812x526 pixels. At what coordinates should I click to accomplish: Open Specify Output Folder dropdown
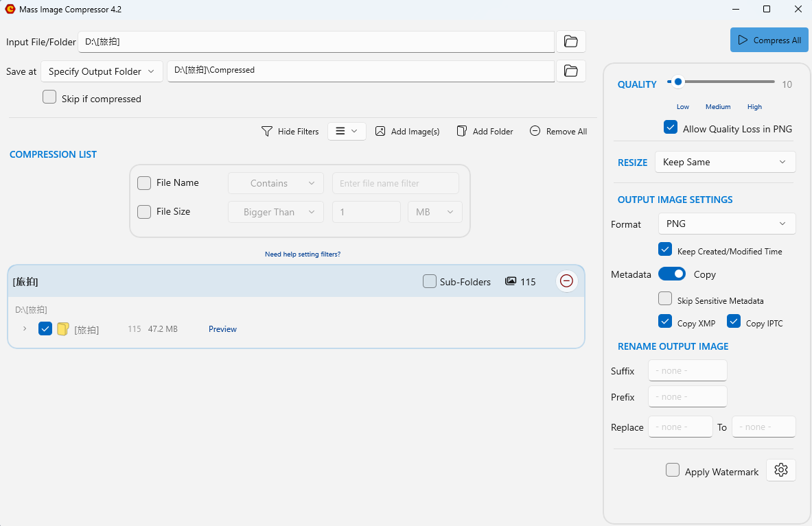click(102, 71)
